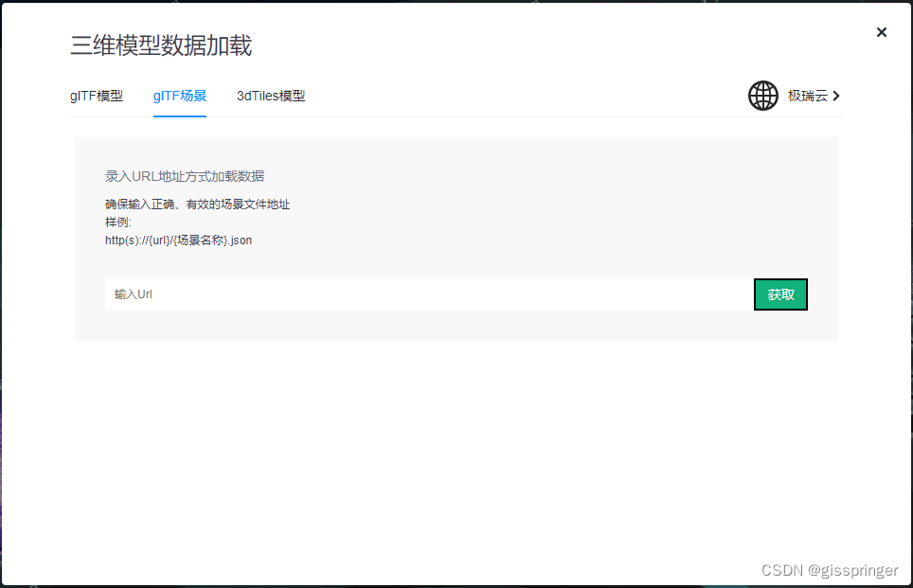Focus the 输入Url input field

(x=429, y=294)
